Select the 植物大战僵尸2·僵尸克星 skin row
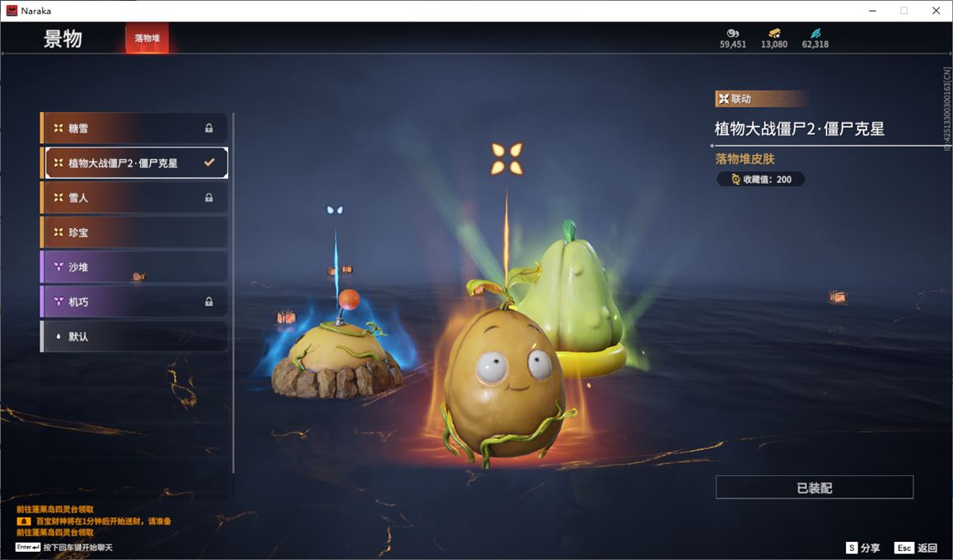Image resolution: width=953 pixels, height=560 pixels. 134,163
